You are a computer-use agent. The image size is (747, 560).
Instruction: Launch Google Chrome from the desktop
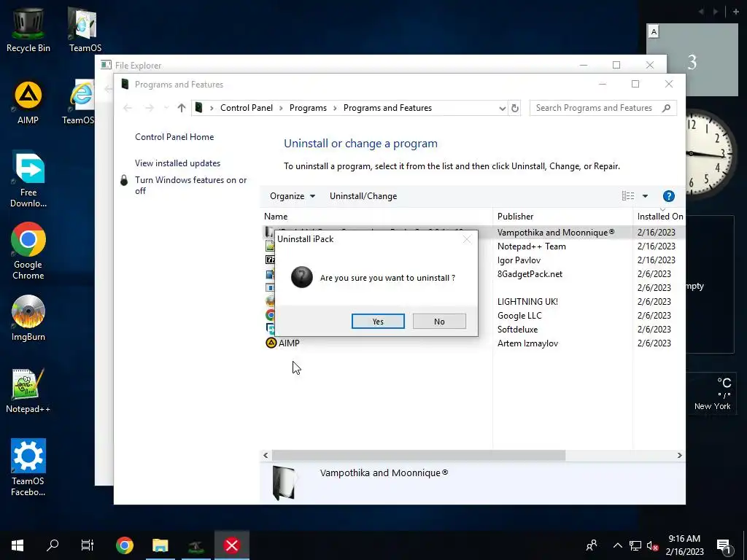28,251
